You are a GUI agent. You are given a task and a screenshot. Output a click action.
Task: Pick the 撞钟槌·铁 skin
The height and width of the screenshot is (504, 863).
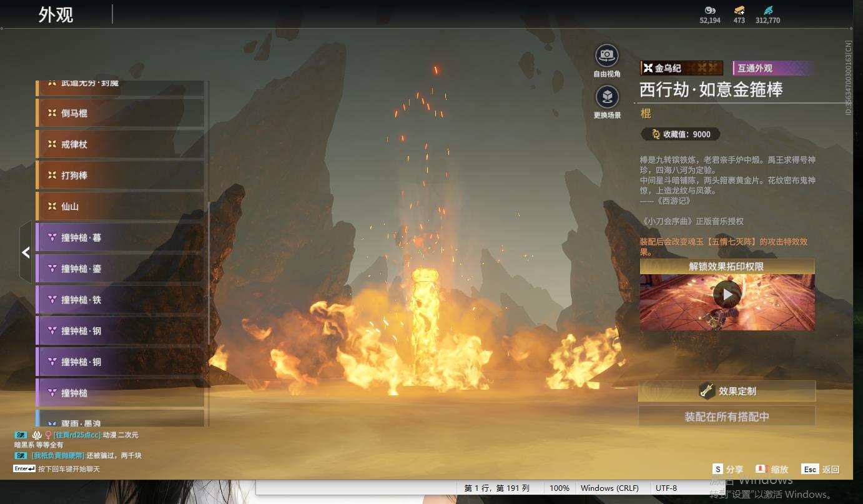coord(121,300)
